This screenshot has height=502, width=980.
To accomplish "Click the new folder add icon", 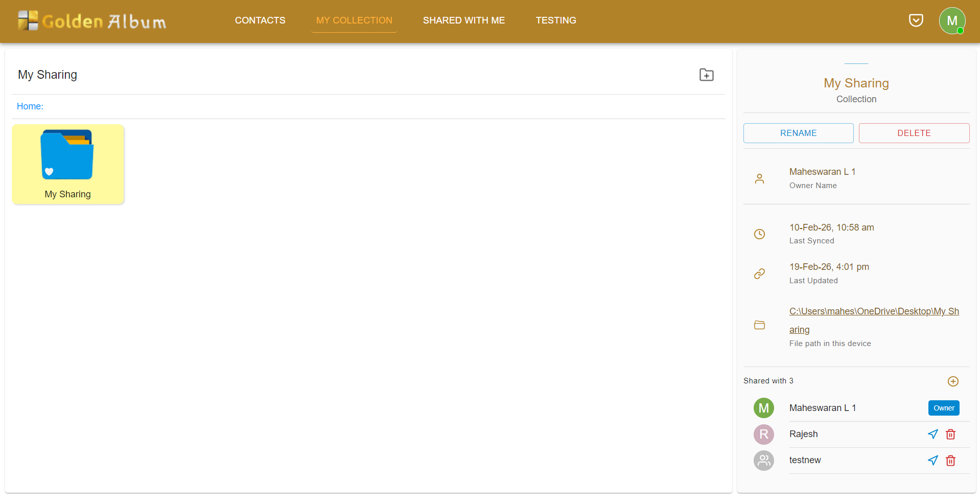I will (x=706, y=75).
